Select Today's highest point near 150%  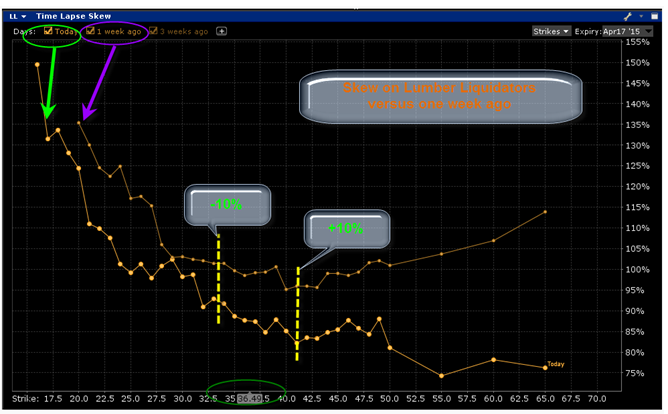click(37, 65)
